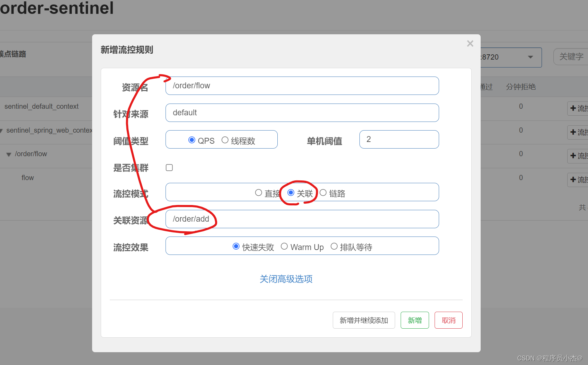
Task: Close the 新增流控规则 dialog with X
Action: tap(470, 44)
